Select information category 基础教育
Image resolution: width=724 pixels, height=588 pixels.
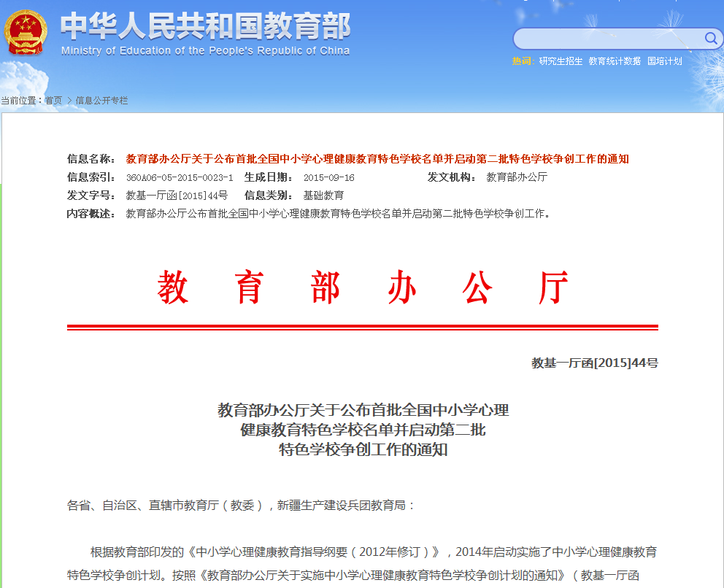[323, 196]
